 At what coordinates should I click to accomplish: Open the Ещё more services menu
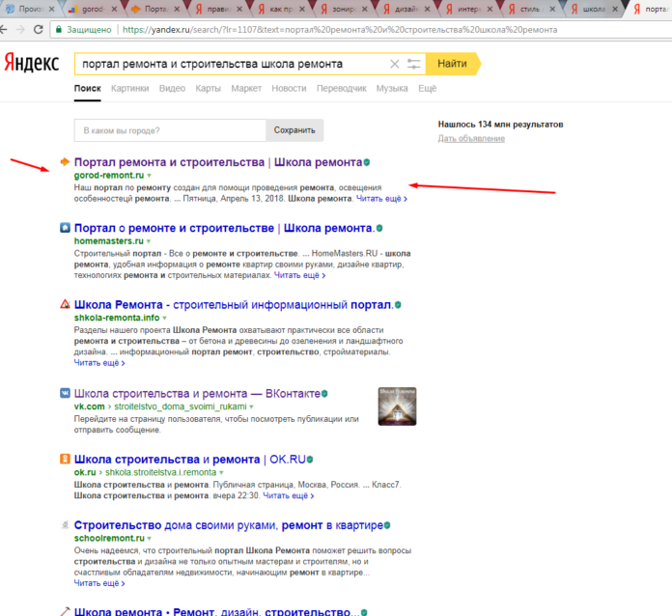pyautogui.click(x=428, y=88)
